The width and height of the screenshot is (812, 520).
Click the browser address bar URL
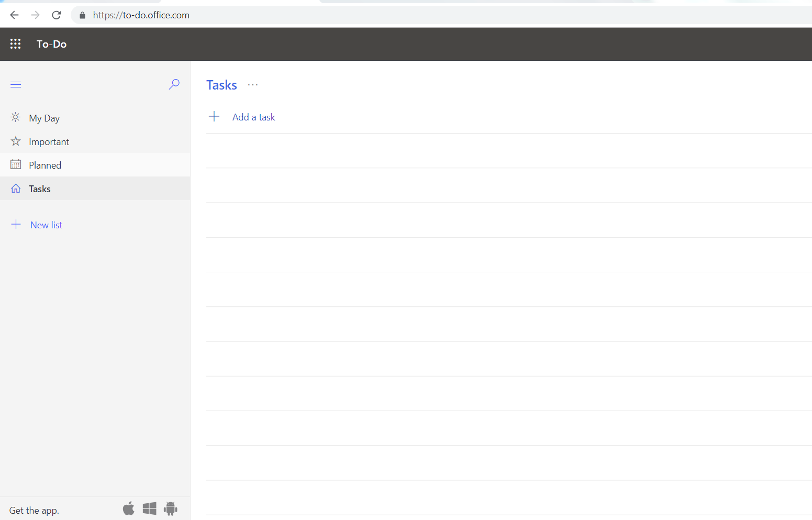point(141,15)
